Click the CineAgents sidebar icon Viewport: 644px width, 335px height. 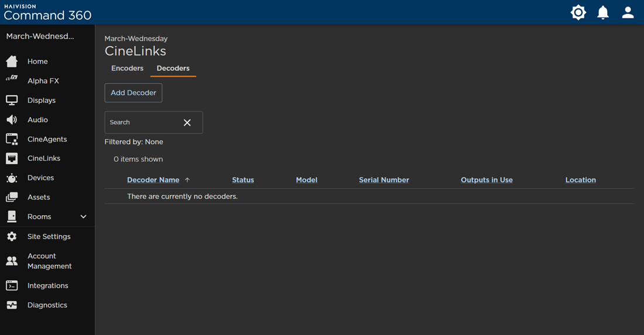[x=12, y=139]
